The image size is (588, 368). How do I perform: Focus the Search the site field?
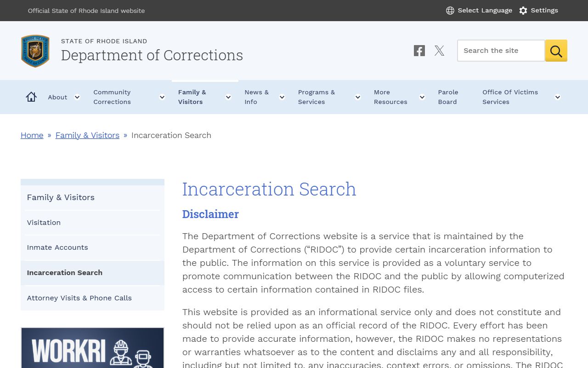pos(501,51)
